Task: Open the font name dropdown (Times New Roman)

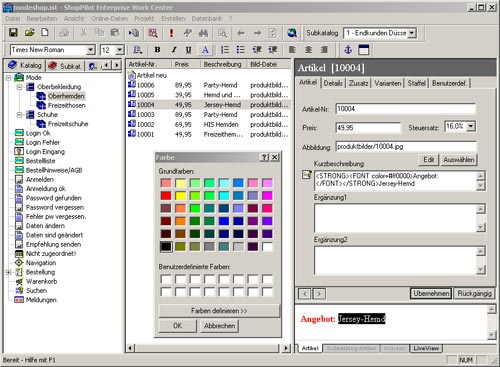Action: (90, 50)
